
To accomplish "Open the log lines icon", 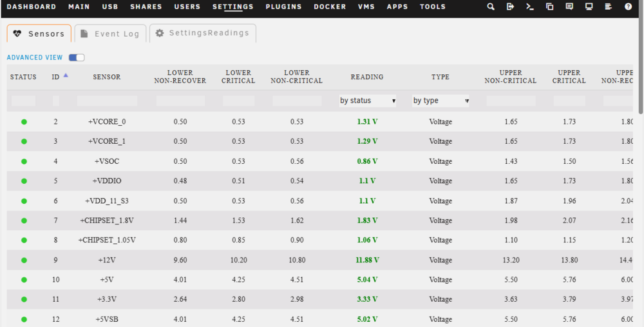I will [x=609, y=6].
